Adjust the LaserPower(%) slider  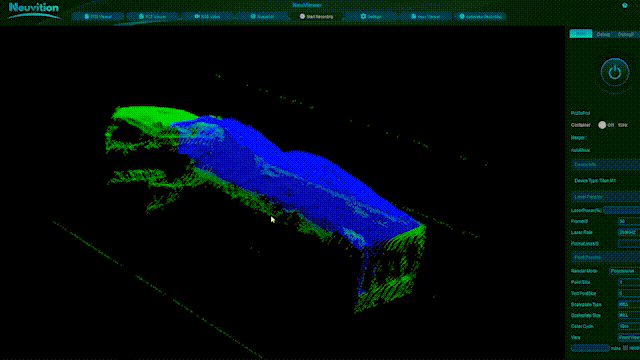(x=622, y=210)
